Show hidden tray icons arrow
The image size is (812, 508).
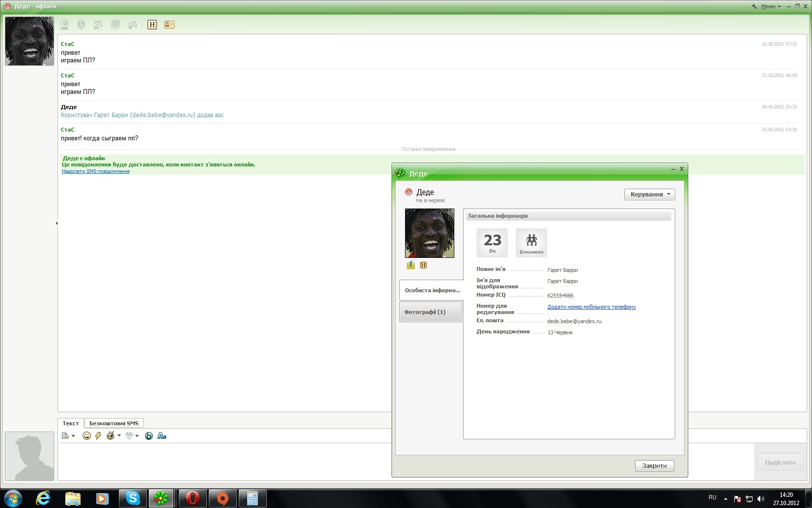[725, 499]
